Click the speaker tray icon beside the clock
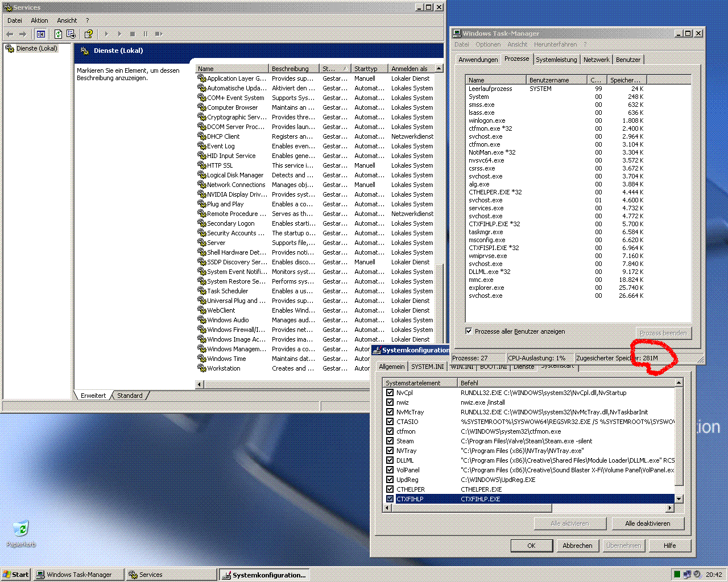Viewport: 728px width, 582px height. (x=697, y=575)
